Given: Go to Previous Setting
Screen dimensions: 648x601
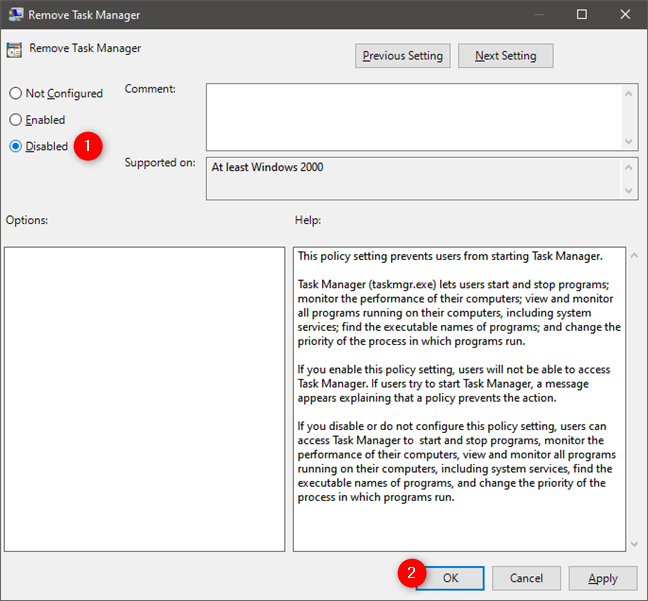Looking at the screenshot, I should [403, 56].
